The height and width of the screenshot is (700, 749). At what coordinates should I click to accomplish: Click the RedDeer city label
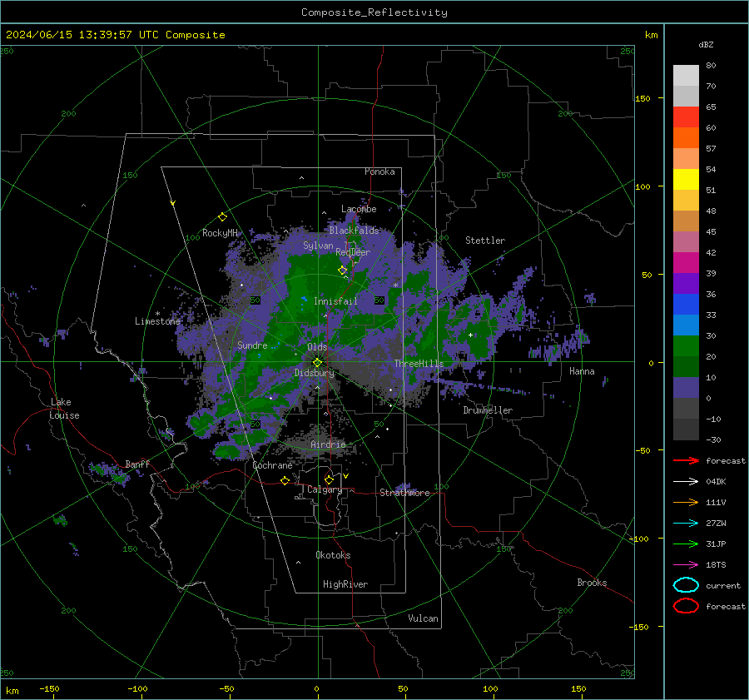(353, 252)
